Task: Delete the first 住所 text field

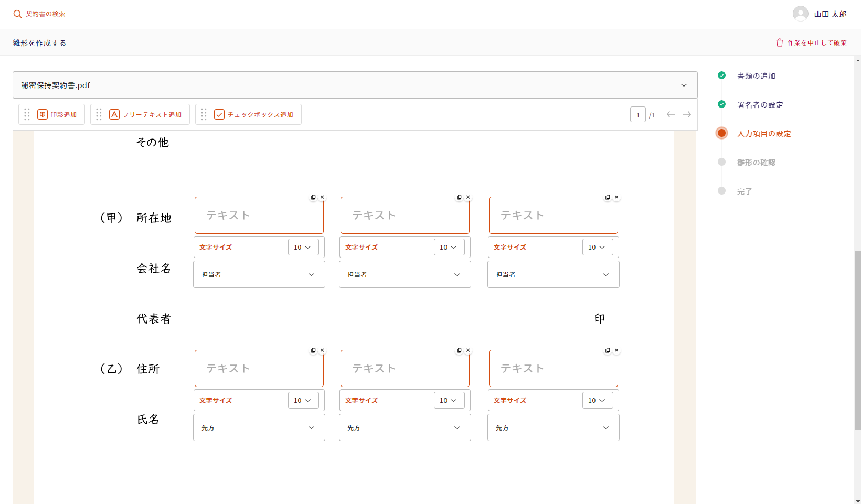Action: [322, 350]
